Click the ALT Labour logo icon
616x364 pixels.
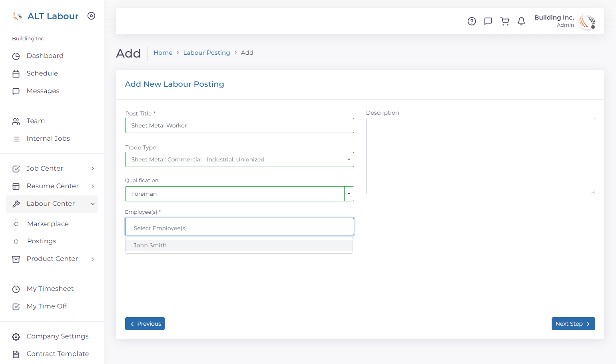point(17,16)
